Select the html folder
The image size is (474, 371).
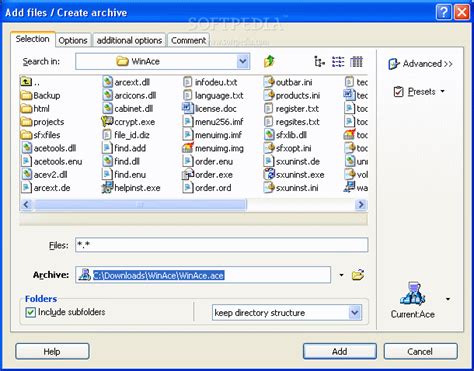point(35,109)
